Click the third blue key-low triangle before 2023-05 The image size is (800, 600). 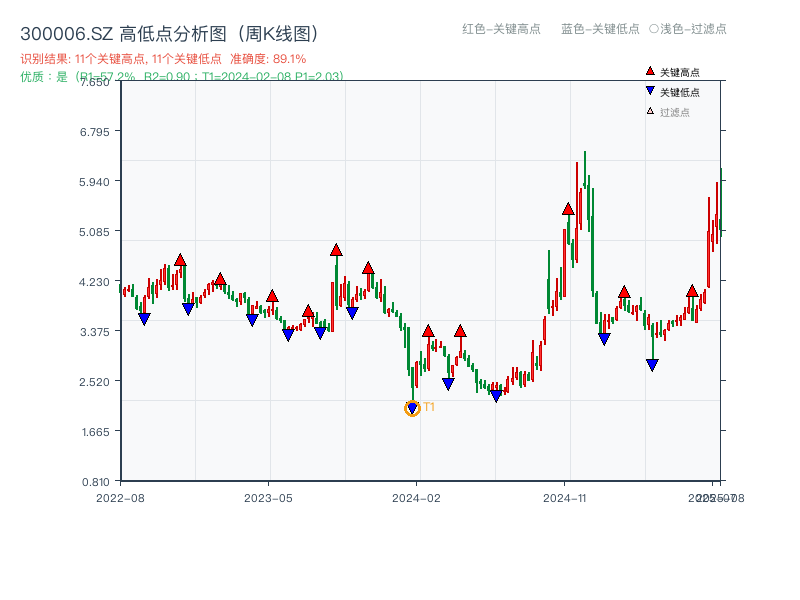click(252, 320)
